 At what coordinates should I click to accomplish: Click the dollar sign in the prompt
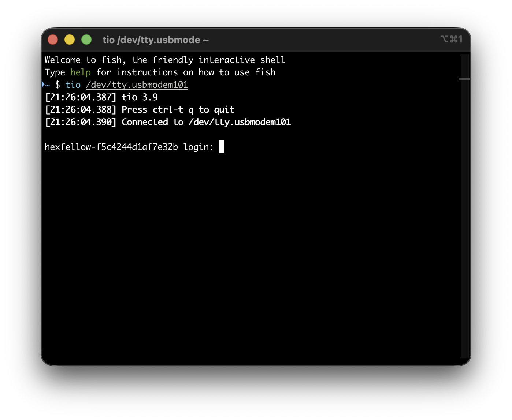[57, 85]
